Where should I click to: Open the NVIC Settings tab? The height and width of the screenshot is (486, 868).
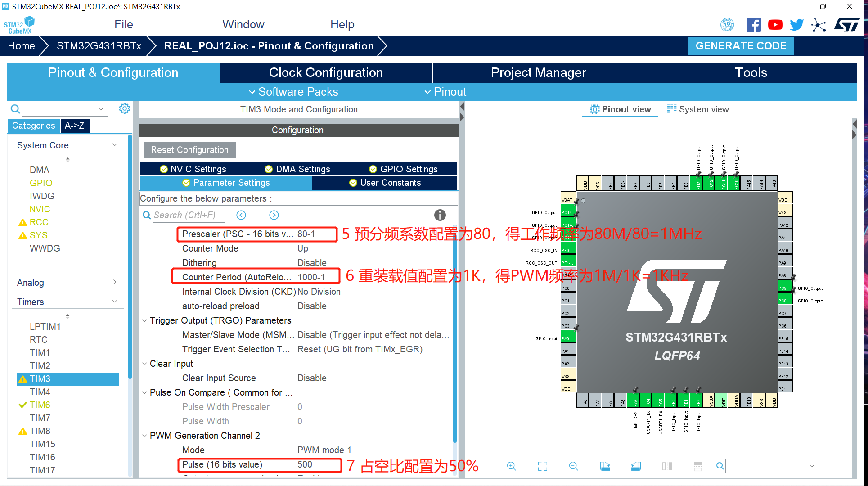click(x=193, y=169)
